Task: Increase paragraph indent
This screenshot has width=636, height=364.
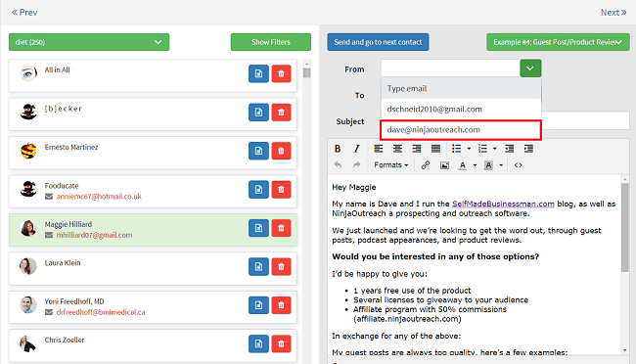Action: click(528, 149)
